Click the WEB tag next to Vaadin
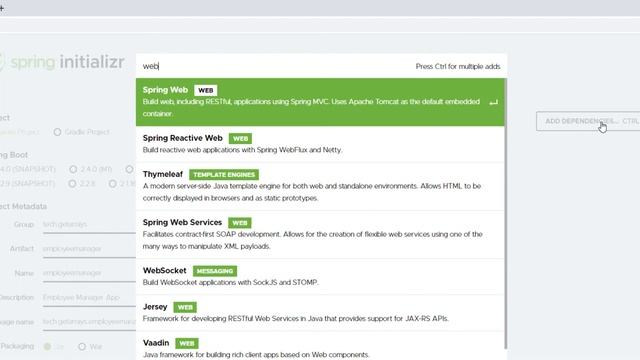 (x=187, y=343)
